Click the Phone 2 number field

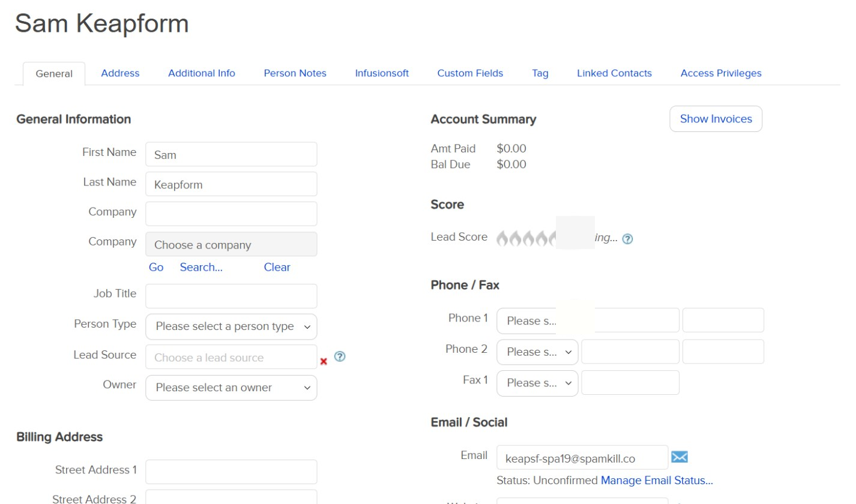click(630, 352)
